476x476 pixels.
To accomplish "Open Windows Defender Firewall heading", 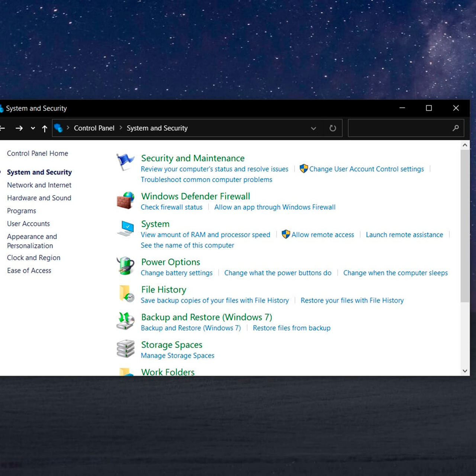I will point(196,196).
